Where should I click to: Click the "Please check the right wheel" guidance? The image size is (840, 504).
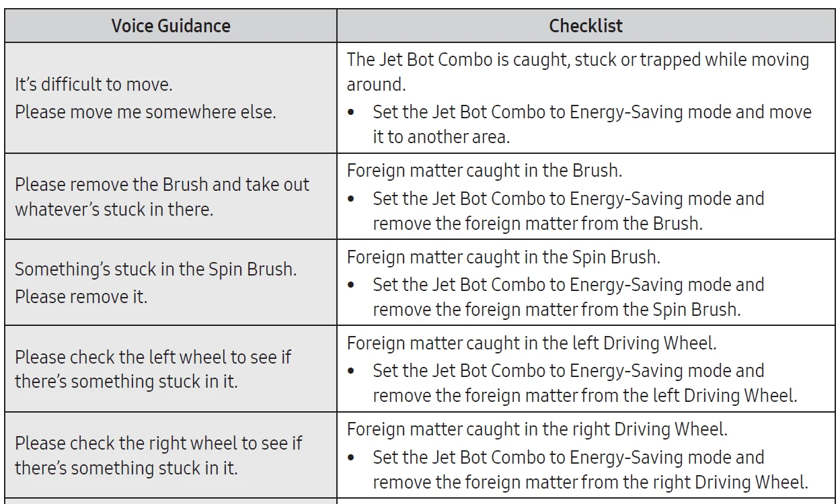click(x=159, y=443)
